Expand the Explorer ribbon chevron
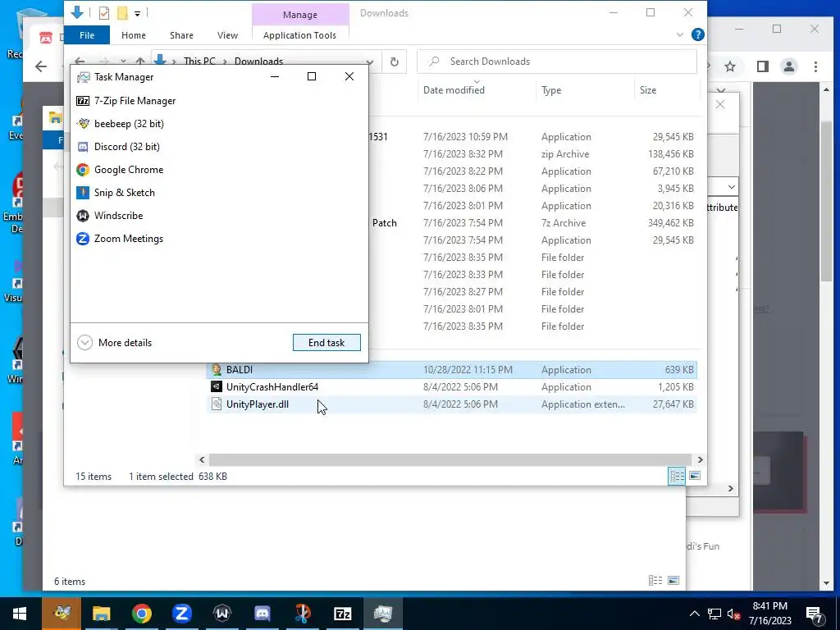This screenshot has width=840, height=630. tap(680, 34)
